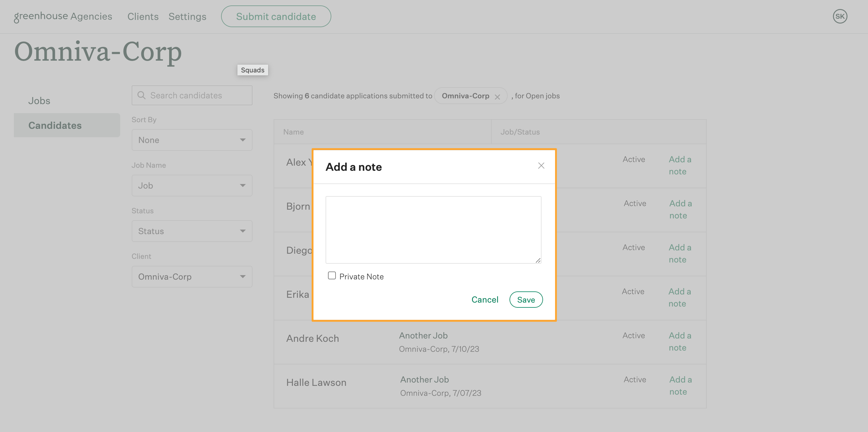Add a note in Alex's row
Image resolution: width=868 pixels, height=432 pixels.
tap(680, 165)
